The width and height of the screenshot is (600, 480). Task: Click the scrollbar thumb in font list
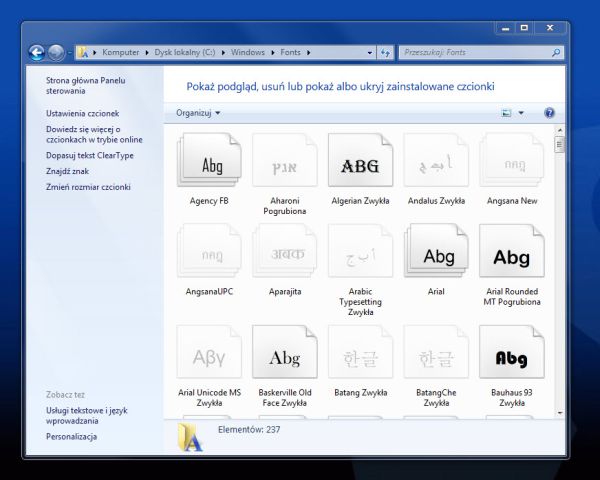[560, 145]
